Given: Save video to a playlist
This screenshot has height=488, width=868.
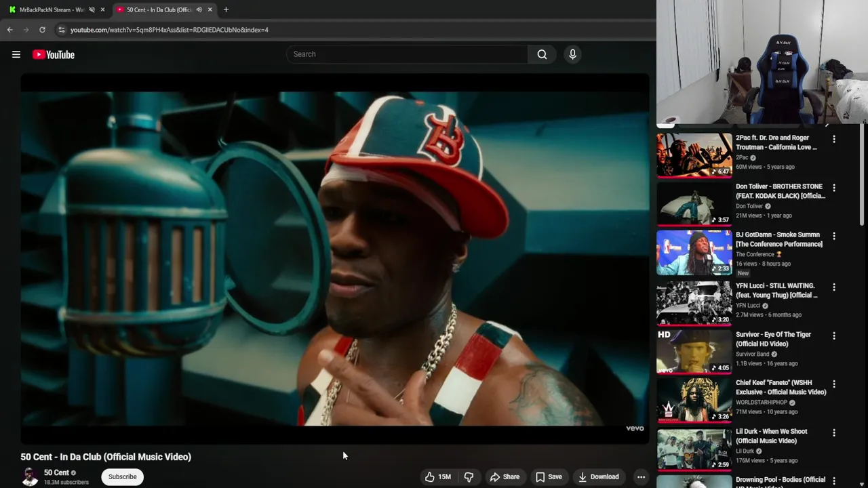Looking at the screenshot, I should (549, 476).
